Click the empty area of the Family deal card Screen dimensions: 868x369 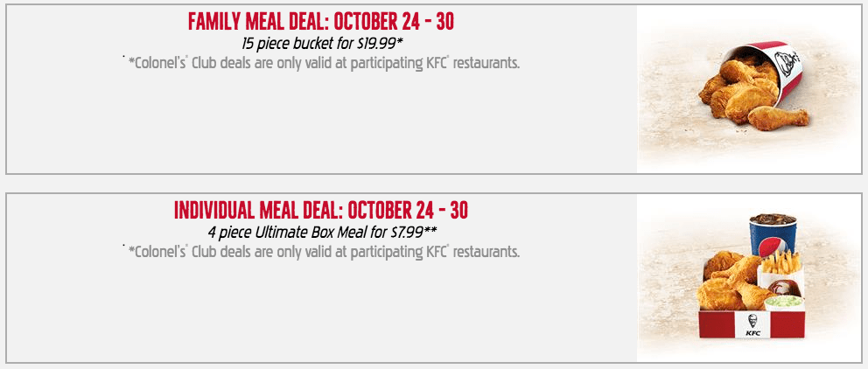(321, 124)
